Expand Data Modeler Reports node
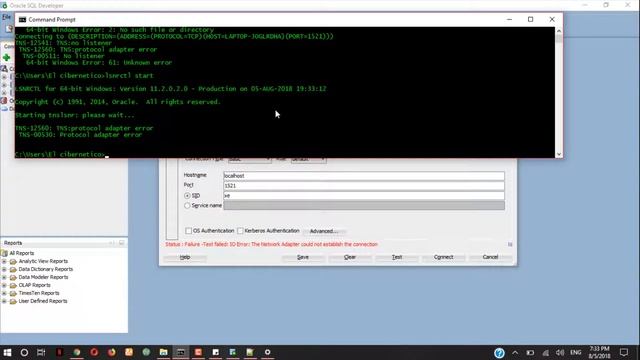This screenshot has width=640, height=360. click(x=4, y=277)
